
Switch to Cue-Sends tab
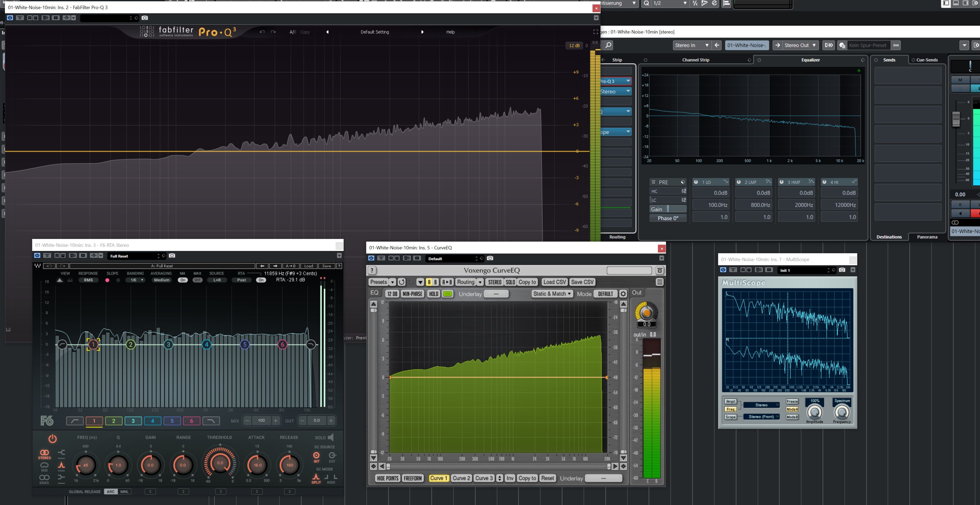coord(927,60)
